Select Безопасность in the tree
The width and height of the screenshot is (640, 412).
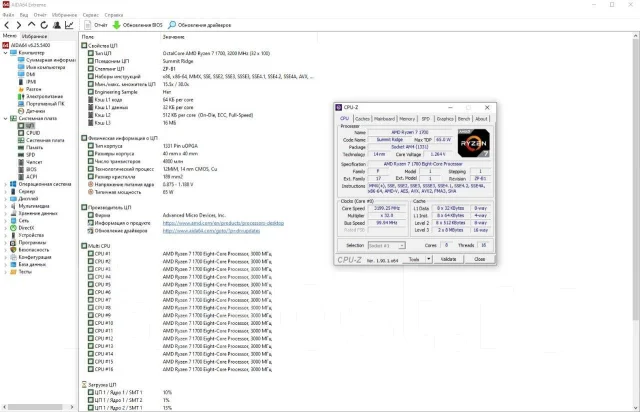[x=30, y=250]
